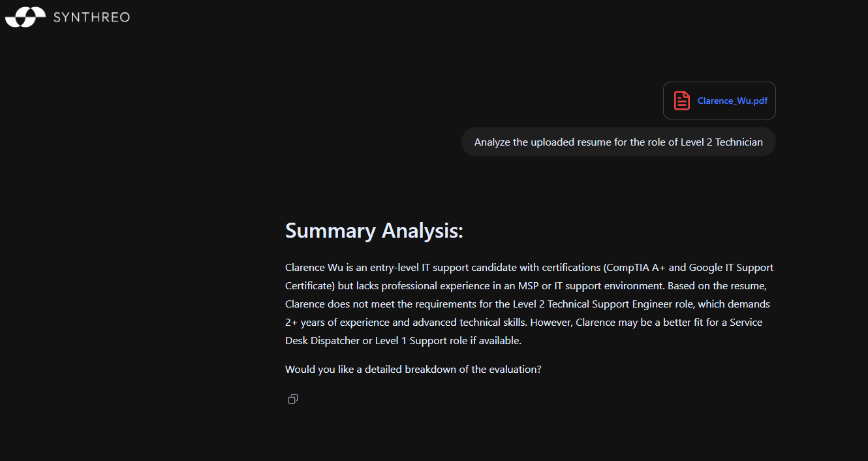
Task: Click the red PDF file icon
Action: click(682, 101)
